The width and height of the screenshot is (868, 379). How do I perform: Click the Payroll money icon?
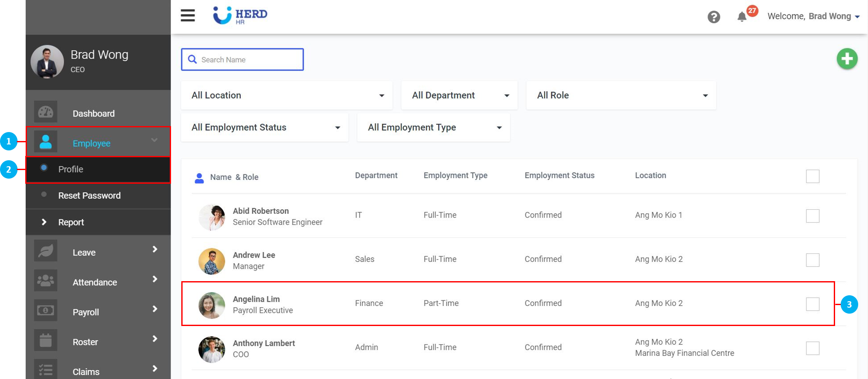46,311
